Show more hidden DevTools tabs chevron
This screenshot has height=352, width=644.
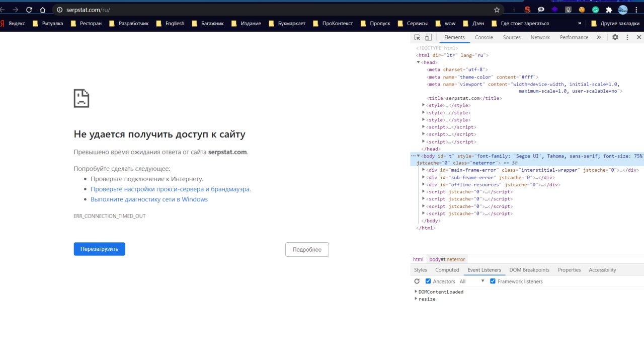(599, 37)
